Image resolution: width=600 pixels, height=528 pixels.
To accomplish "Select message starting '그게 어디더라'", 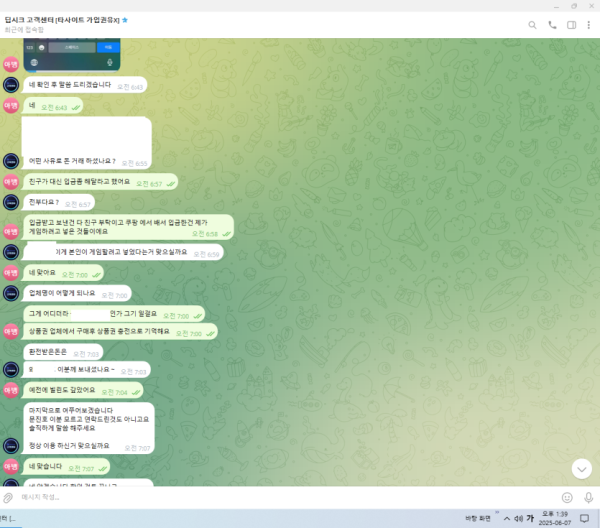I will pyautogui.click(x=114, y=314).
